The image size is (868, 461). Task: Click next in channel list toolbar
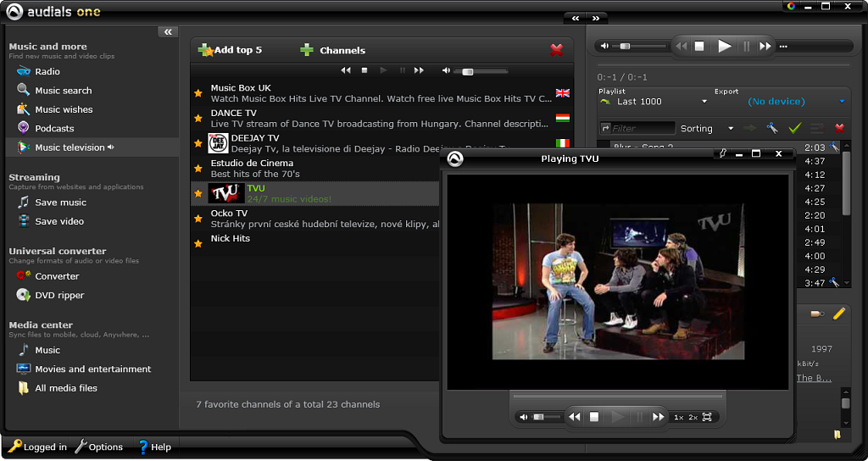pyautogui.click(x=419, y=70)
